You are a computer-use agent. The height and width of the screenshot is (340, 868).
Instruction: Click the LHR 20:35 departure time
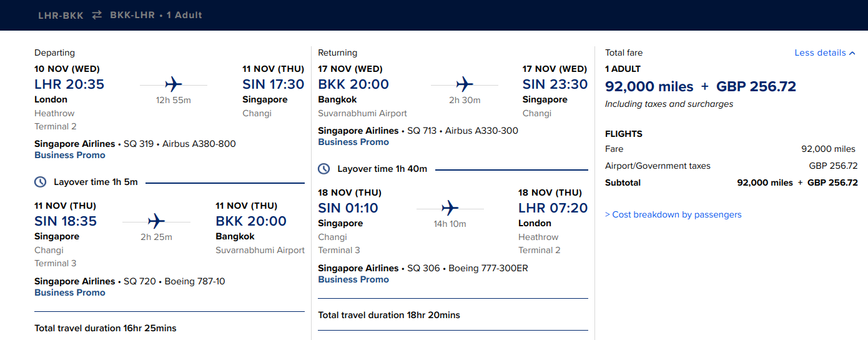click(69, 84)
